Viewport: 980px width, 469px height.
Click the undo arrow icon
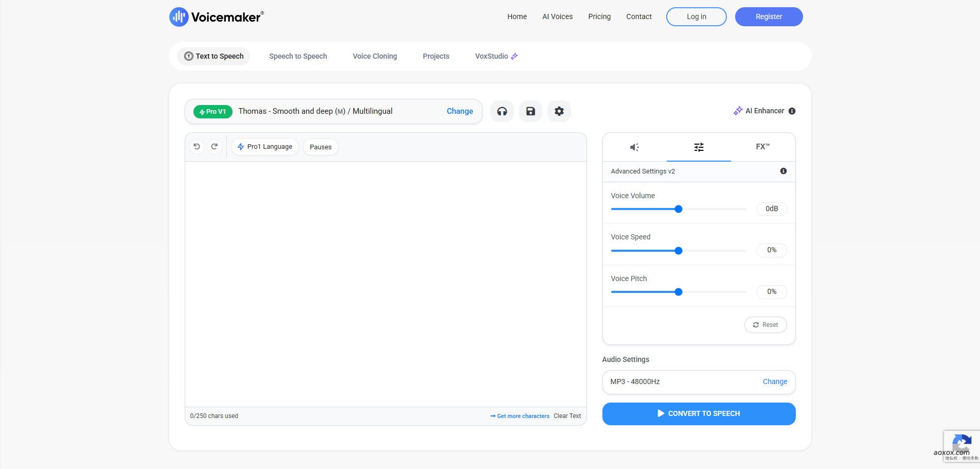coord(197,147)
